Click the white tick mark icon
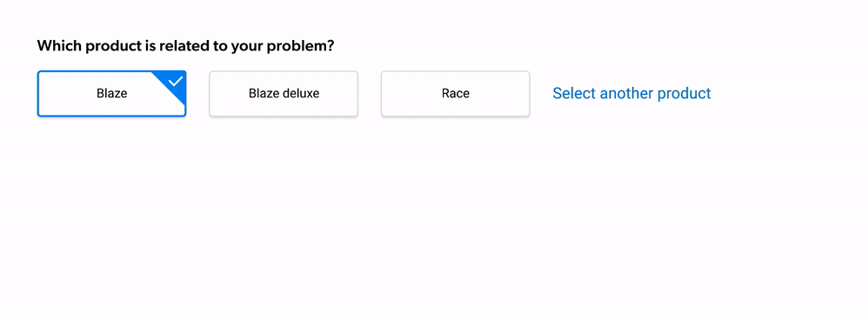The width and height of the screenshot is (868, 320). click(x=176, y=81)
